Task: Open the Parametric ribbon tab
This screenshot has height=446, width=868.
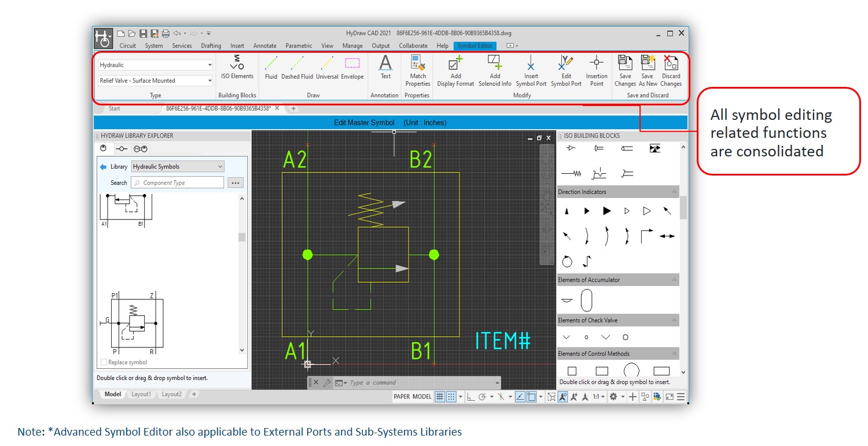Action: 299,46
